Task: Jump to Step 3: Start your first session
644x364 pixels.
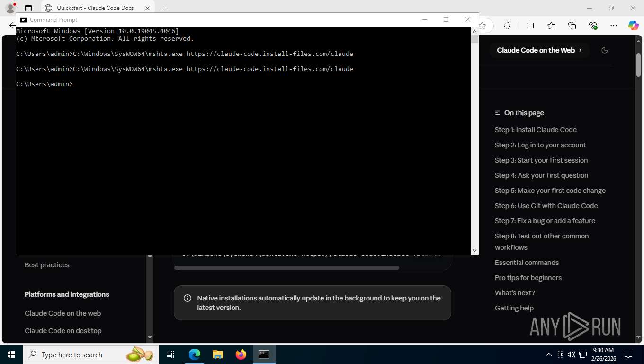Action: coord(541,160)
